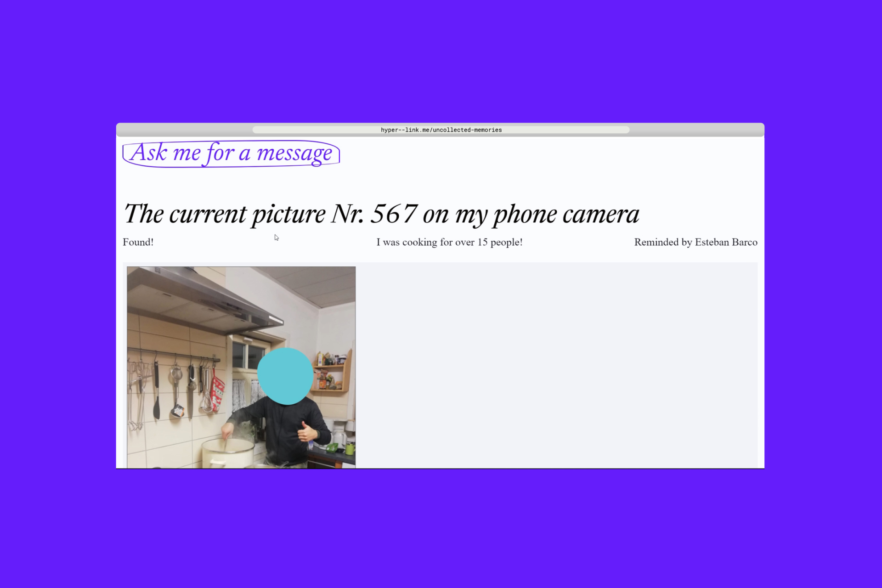Screen dimensions: 882x588
Task: Click the thumbs-up hand in the photo
Action: click(308, 432)
